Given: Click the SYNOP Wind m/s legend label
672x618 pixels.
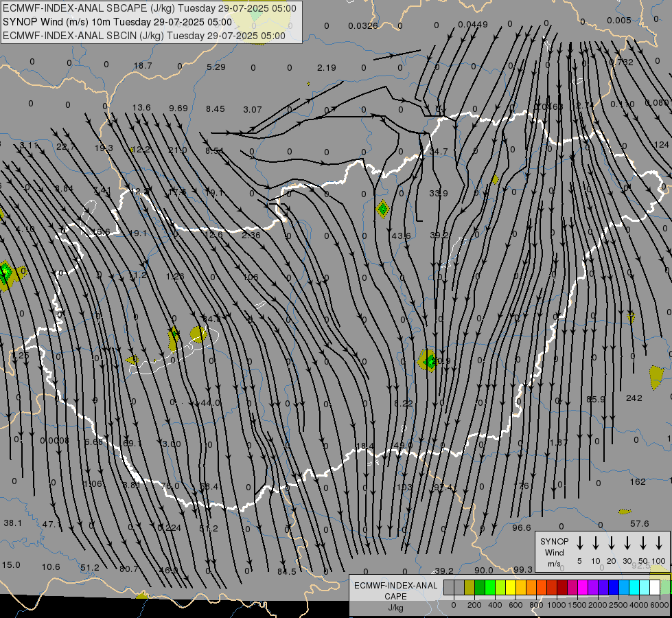Looking at the screenshot, I should 554,552.
